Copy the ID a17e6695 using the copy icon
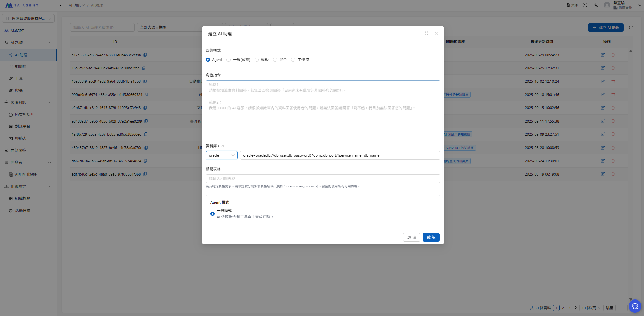The width and height of the screenshot is (644, 316). (145, 55)
